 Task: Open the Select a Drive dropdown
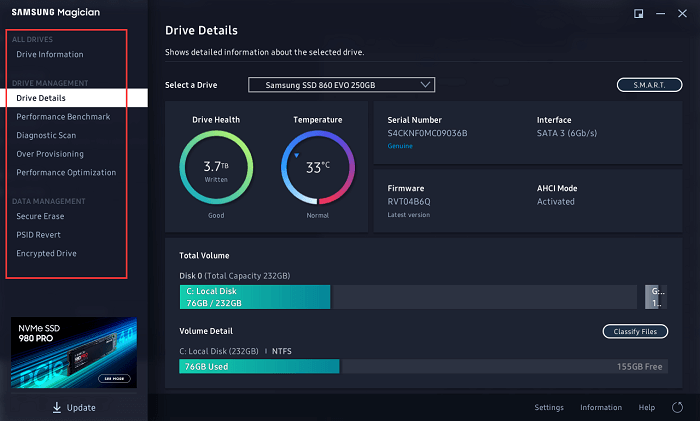coord(341,85)
